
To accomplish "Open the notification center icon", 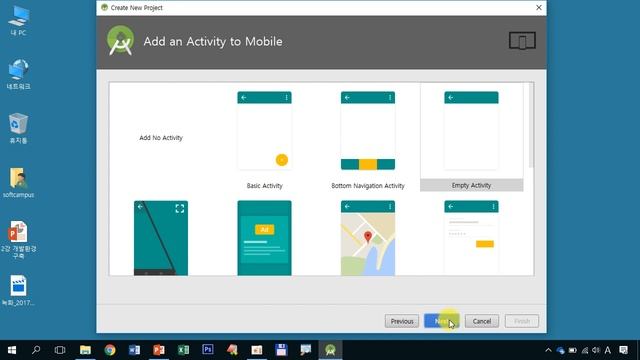I will (x=623, y=350).
